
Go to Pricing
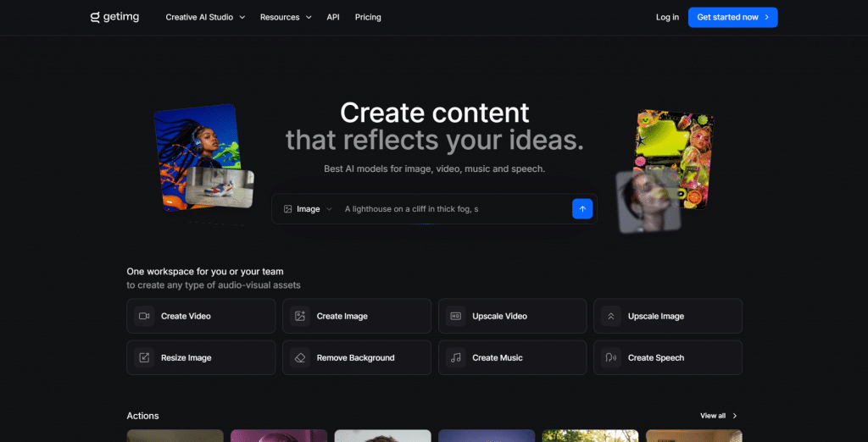tap(368, 17)
